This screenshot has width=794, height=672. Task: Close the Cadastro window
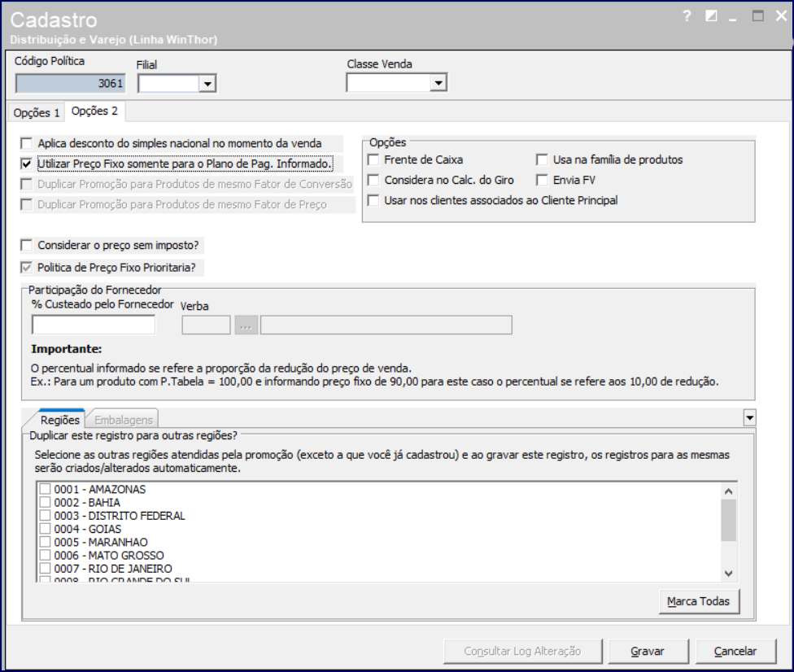pyautogui.click(x=781, y=16)
